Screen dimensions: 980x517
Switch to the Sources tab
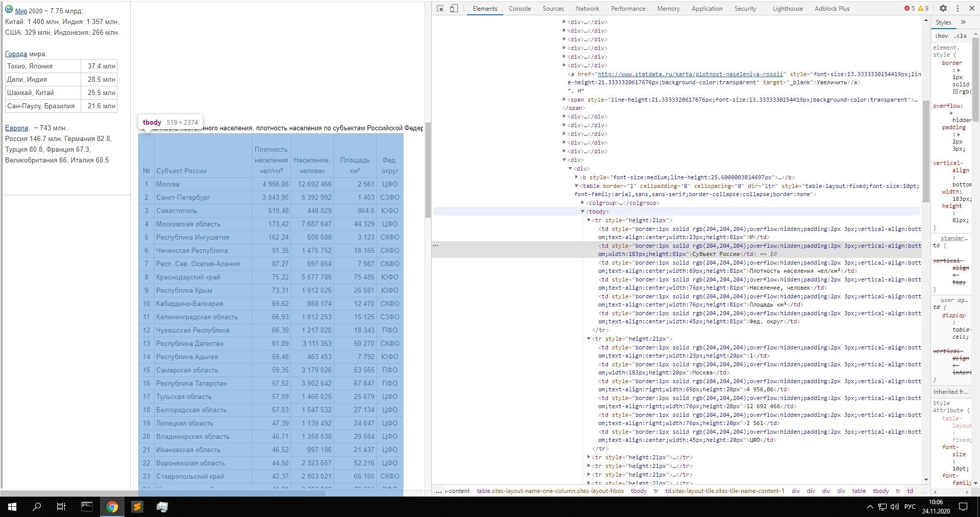pos(553,9)
